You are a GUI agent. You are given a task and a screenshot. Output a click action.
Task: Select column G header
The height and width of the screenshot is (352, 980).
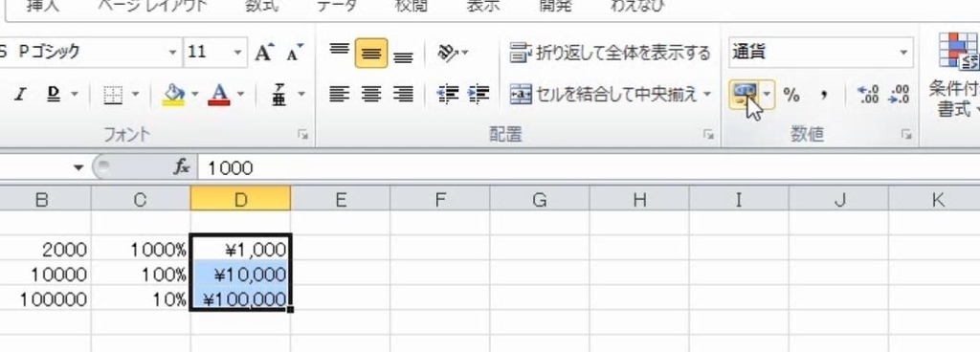click(540, 200)
